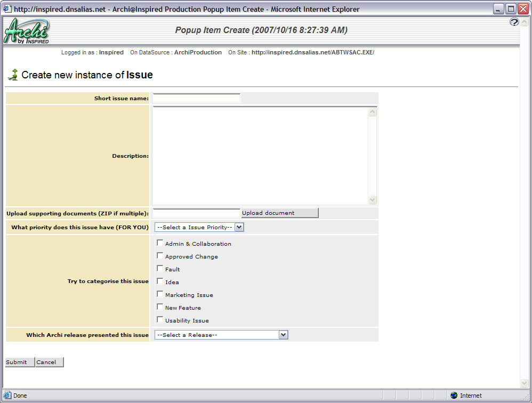Cancel creating the new Issue
This screenshot has height=403, width=532.
(x=49, y=362)
